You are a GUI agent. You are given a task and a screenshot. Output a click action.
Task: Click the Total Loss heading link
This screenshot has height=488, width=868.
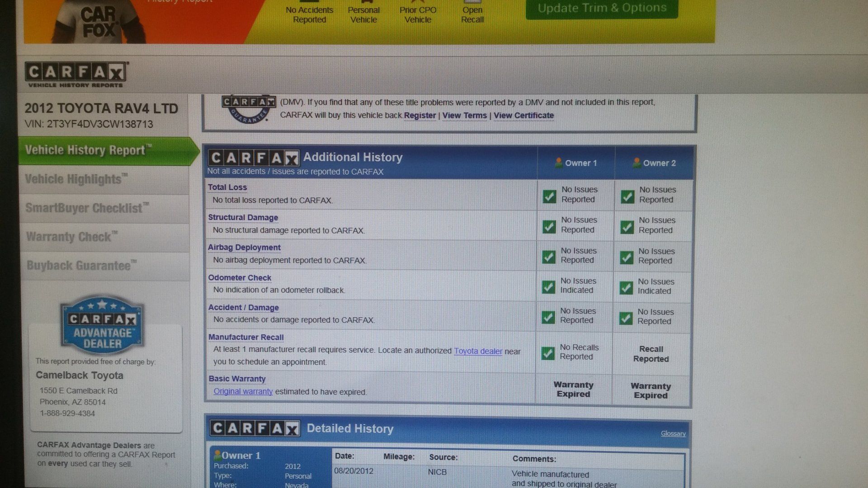pos(227,187)
